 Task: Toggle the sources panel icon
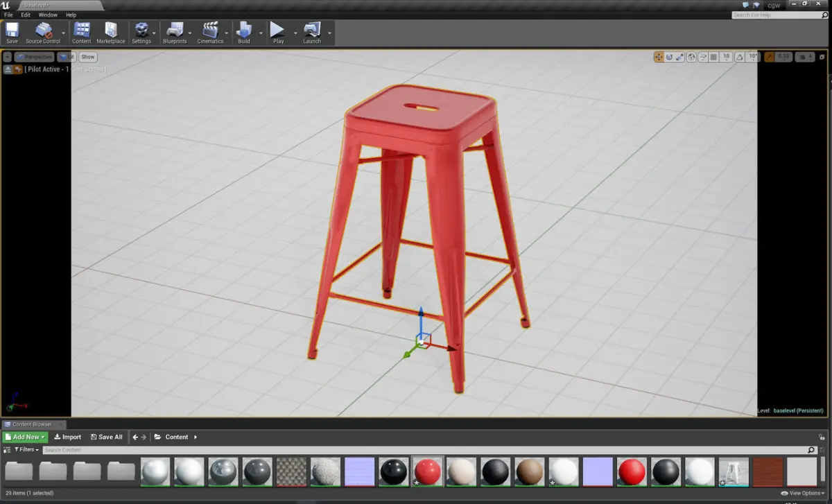tap(7, 449)
